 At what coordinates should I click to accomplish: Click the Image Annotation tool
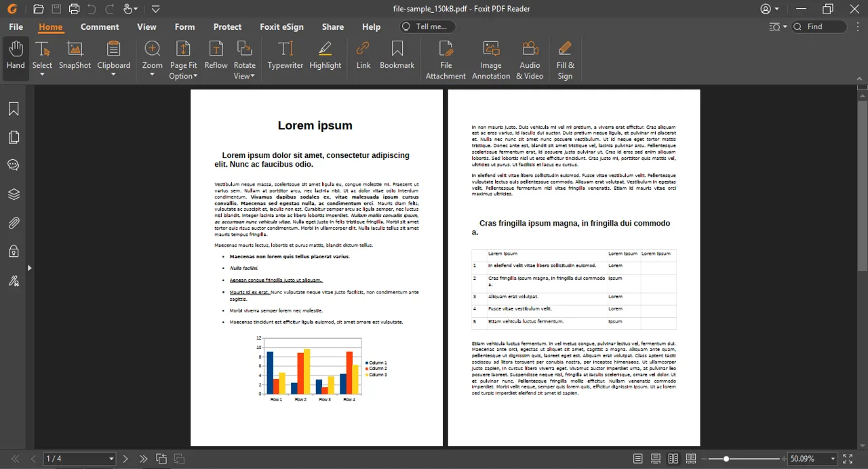pyautogui.click(x=491, y=60)
